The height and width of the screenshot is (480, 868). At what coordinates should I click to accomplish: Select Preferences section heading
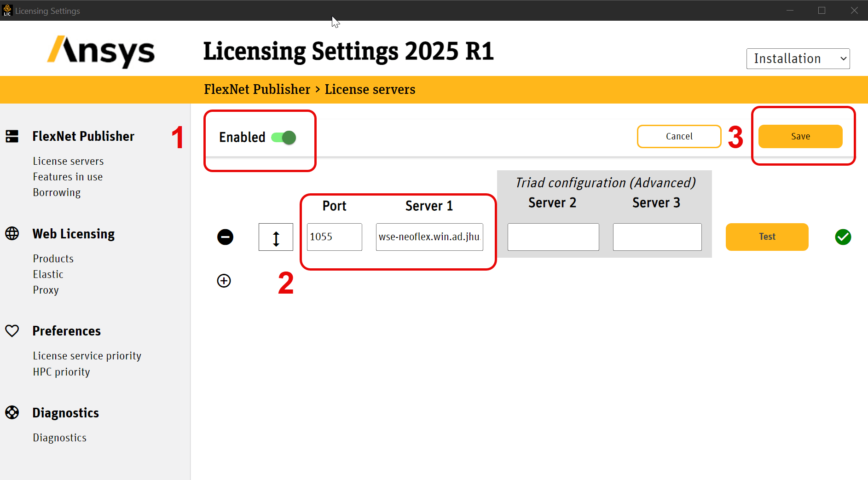tap(66, 331)
